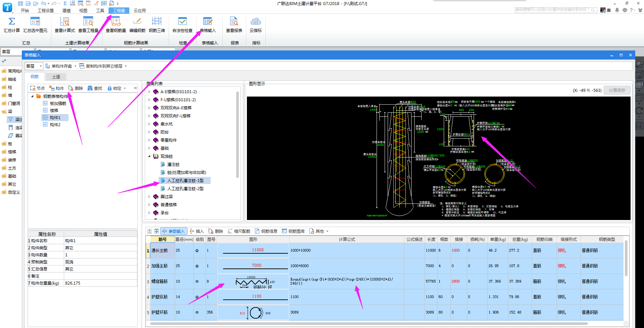Open 钢筋信息

pyautogui.click(x=266, y=231)
